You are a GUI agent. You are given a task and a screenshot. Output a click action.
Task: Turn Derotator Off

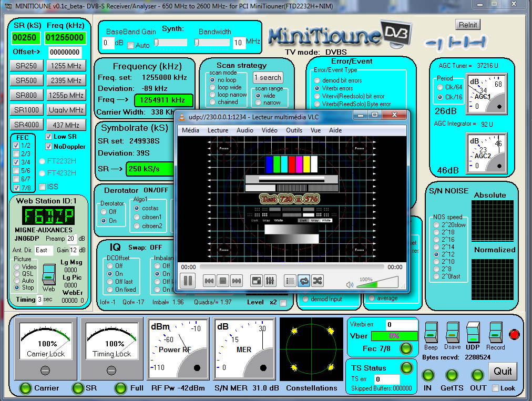click(x=104, y=212)
